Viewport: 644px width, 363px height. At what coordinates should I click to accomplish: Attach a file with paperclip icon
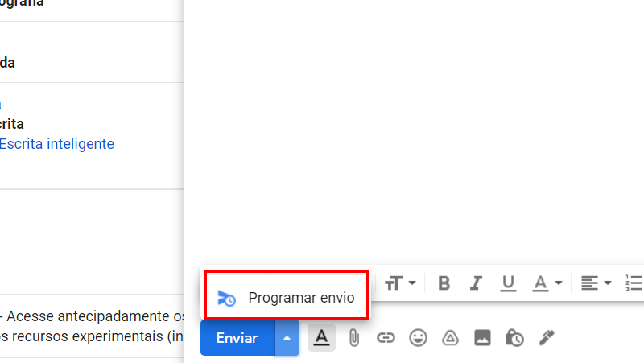[x=353, y=338]
